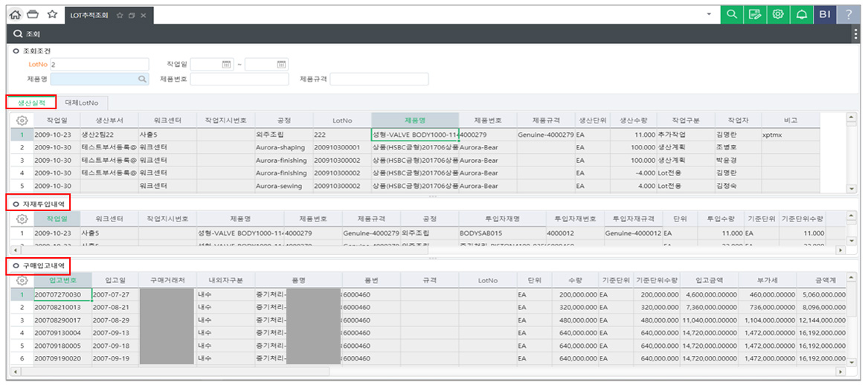Image resolution: width=868 pixels, height=385 pixels.
Task: Switch to the 대체LotNo tab
Action: (82, 103)
